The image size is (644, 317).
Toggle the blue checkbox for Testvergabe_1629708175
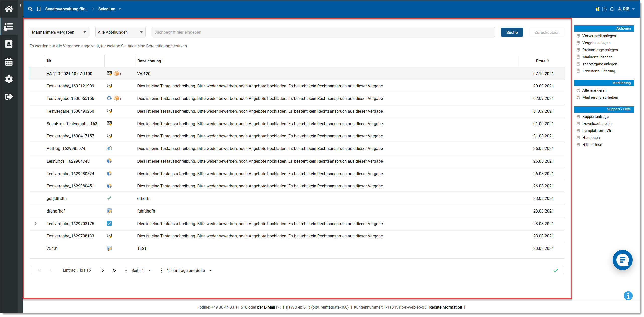[x=109, y=223]
